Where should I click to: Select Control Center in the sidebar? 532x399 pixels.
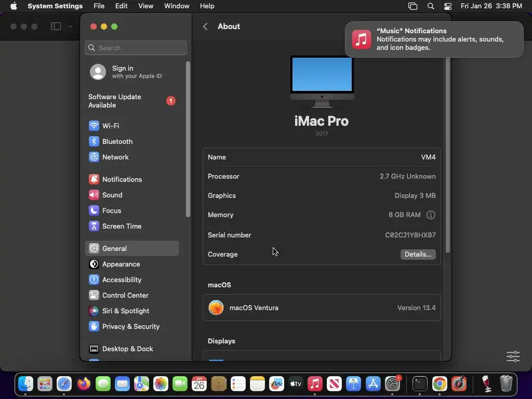pyautogui.click(x=131, y=296)
